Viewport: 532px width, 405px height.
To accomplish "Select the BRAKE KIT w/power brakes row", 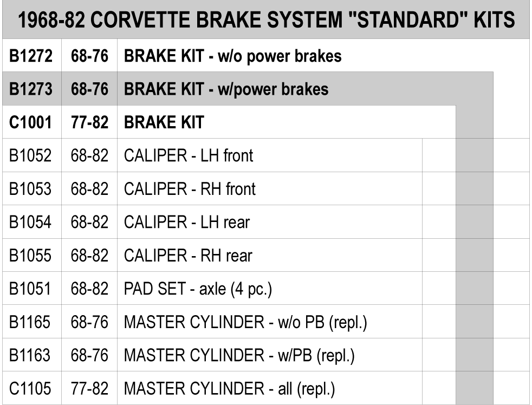I will coord(248,89).
